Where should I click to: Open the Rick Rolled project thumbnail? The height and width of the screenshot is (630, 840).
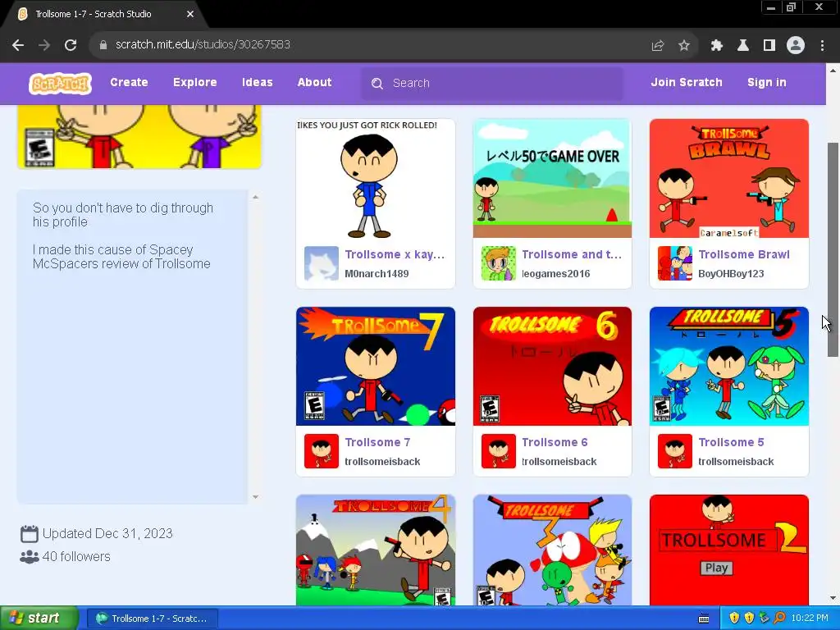pos(376,178)
